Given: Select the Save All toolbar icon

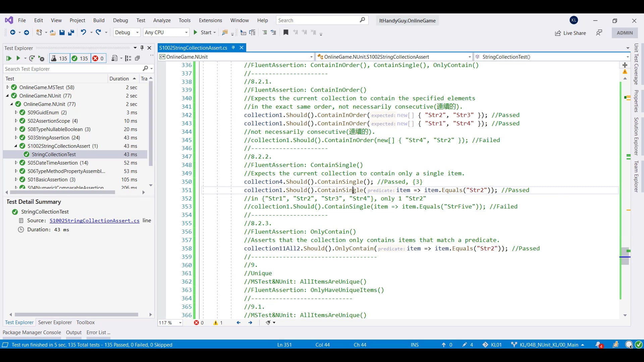Looking at the screenshot, I should (x=71, y=33).
